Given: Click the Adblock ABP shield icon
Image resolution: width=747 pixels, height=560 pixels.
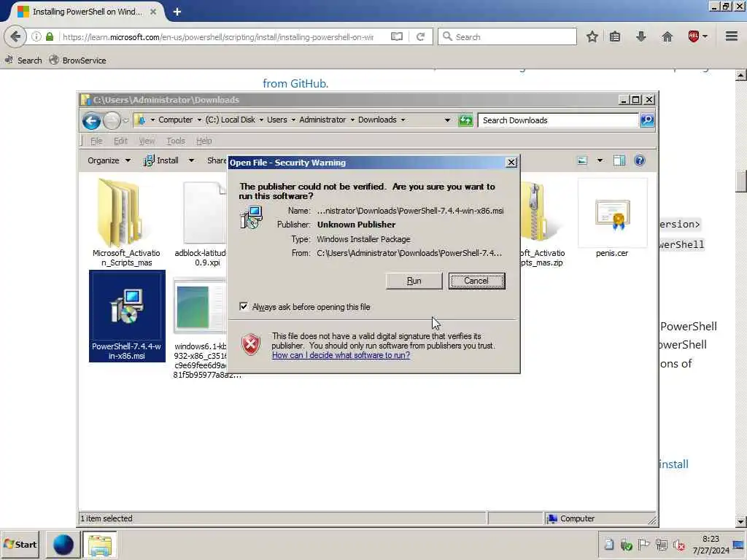Looking at the screenshot, I should (693, 36).
